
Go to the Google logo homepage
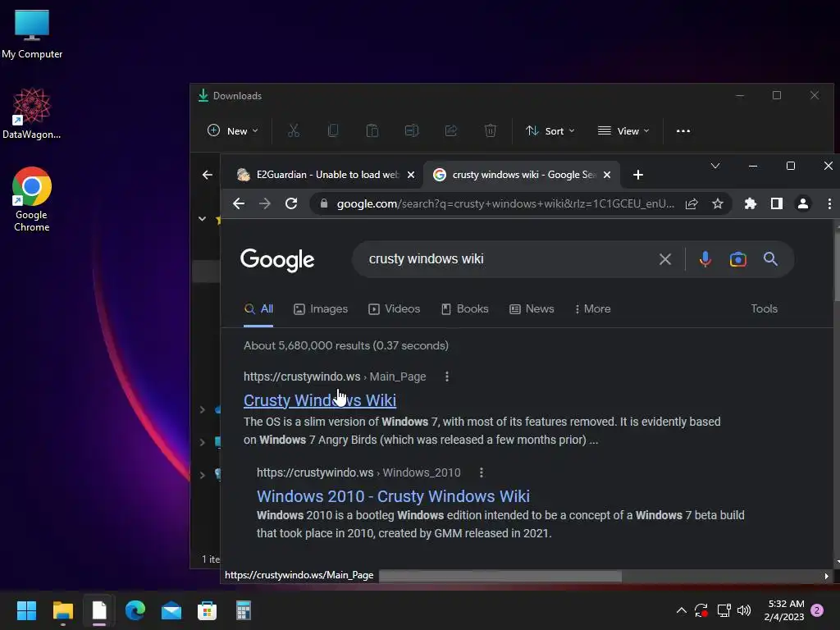point(277,260)
